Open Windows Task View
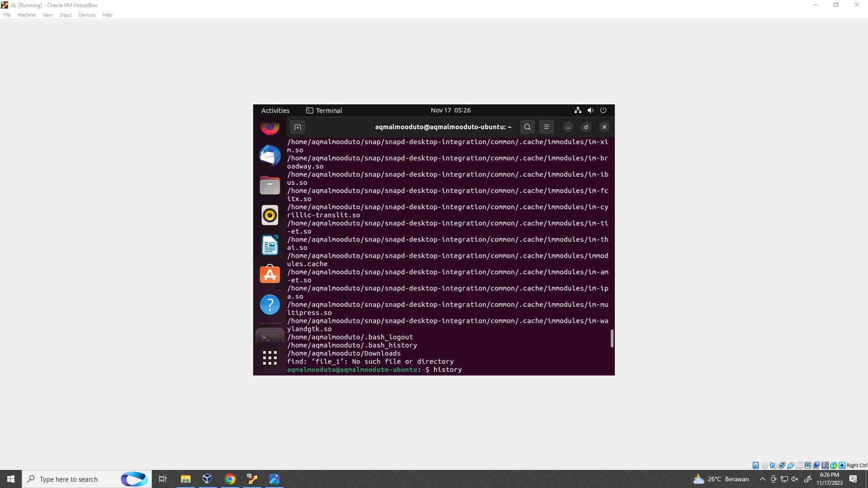Image resolution: width=868 pixels, height=488 pixels. [x=163, y=479]
